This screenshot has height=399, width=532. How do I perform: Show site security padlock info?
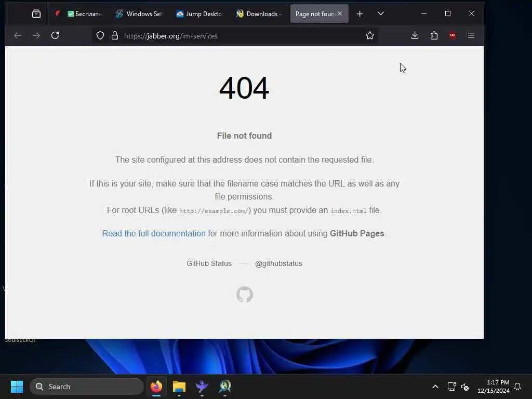coord(115,36)
